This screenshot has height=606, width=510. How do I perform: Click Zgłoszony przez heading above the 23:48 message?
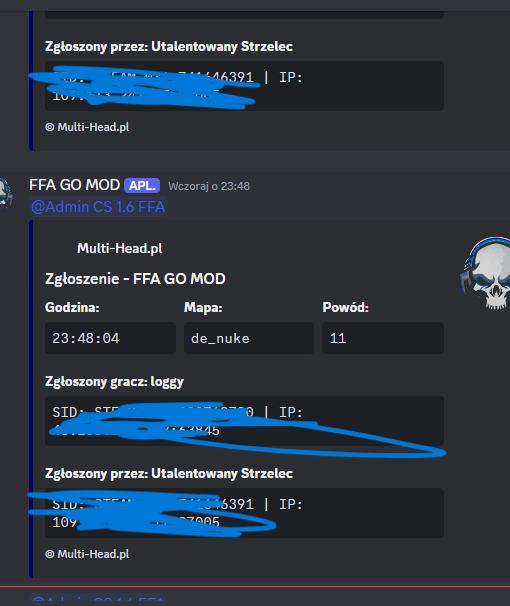[169, 46]
